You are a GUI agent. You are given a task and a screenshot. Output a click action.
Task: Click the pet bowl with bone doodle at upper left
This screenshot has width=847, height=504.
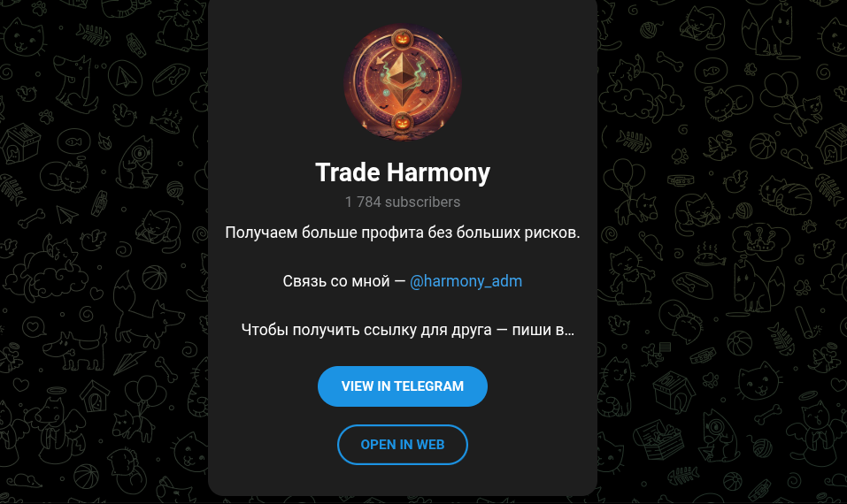click(171, 80)
